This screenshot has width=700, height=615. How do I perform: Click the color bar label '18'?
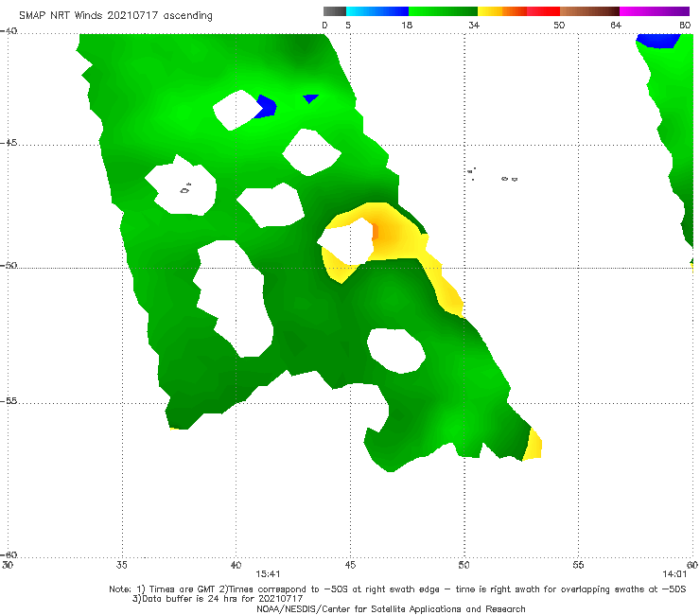(407, 26)
